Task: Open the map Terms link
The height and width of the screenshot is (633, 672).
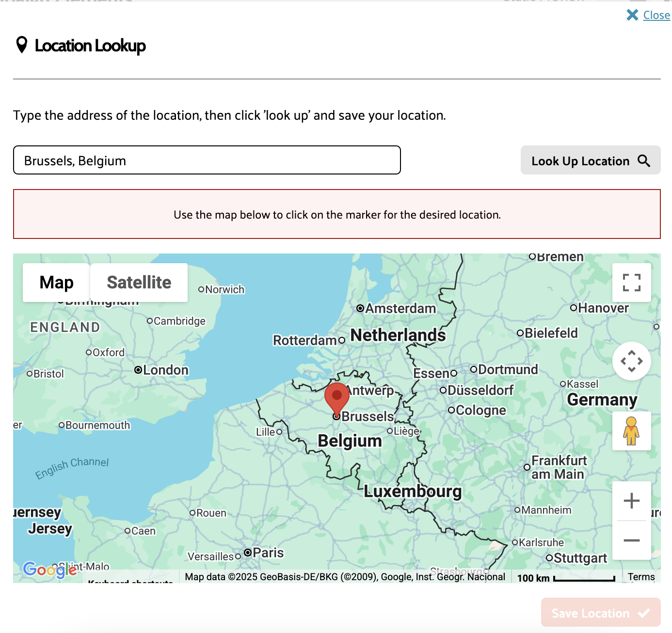Action: (x=641, y=577)
